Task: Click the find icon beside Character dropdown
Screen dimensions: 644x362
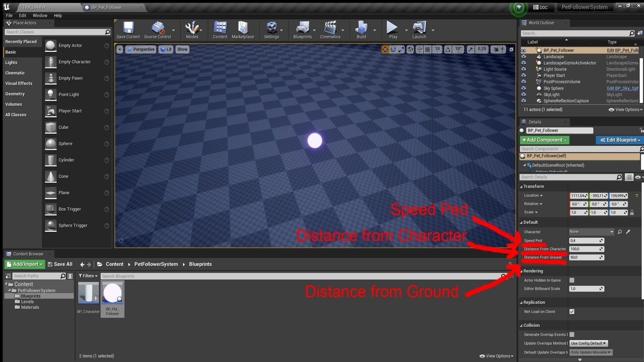Action: (x=620, y=232)
